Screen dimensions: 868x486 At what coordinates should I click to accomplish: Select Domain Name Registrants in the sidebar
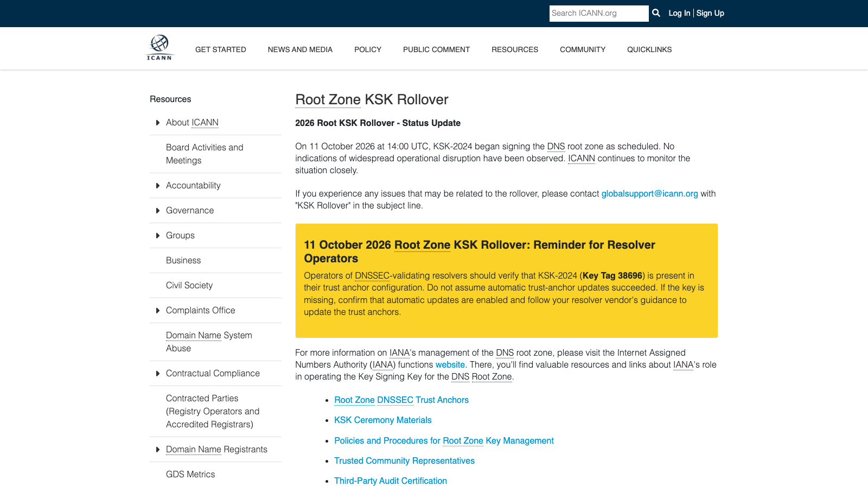click(216, 450)
